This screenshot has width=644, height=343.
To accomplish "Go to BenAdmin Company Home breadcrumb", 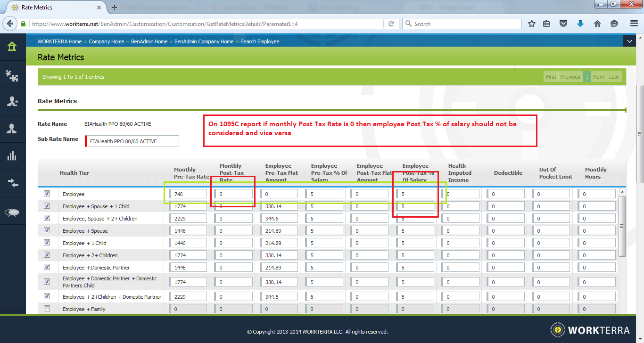I will [x=204, y=41].
